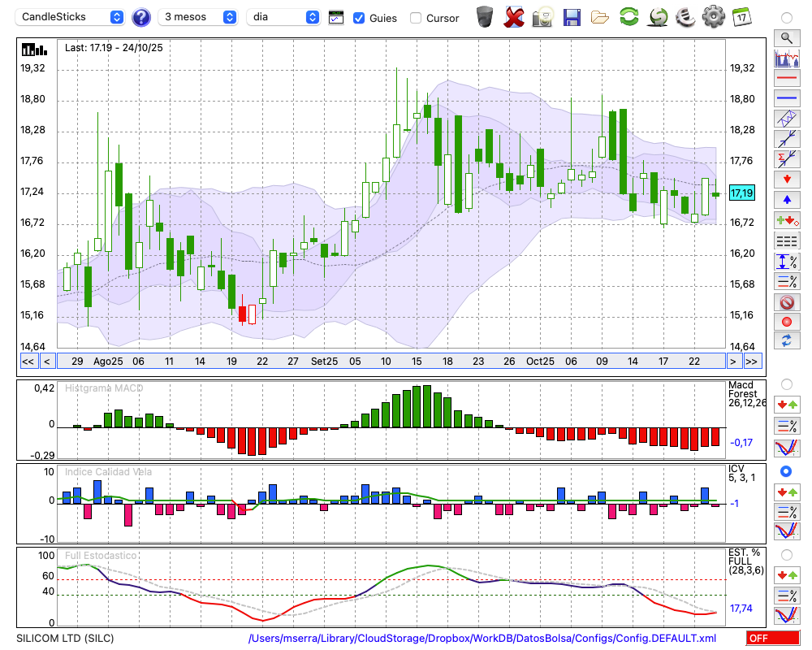Click the calendar date icon
Viewport: 812px width, 650px height.
[x=741, y=16]
